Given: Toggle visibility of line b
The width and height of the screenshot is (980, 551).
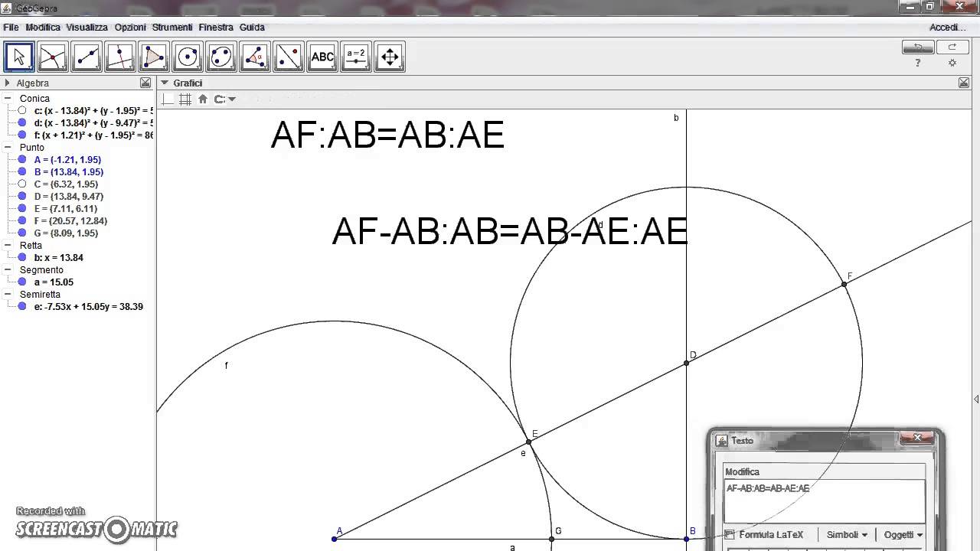Looking at the screenshot, I should pos(22,257).
